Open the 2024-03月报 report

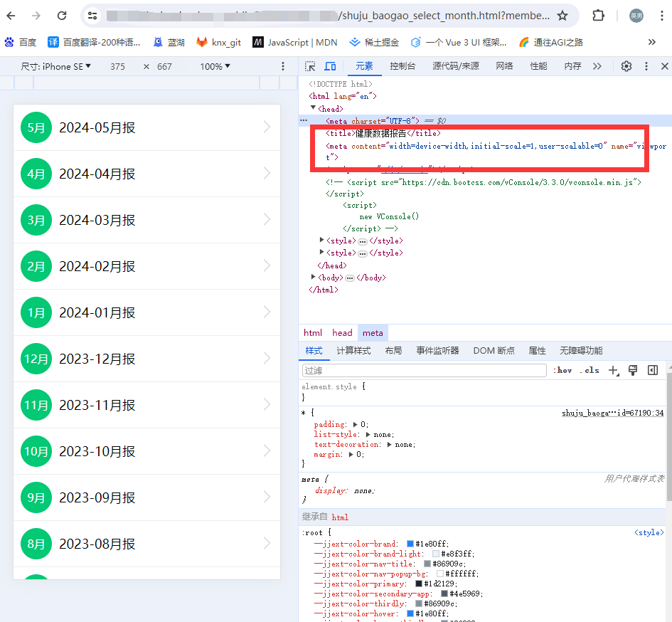(x=146, y=220)
